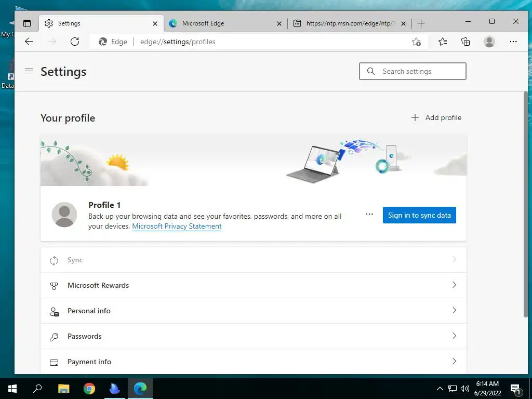The image size is (532, 399).
Task: Click the Sync arrows icon
Action: [x=54, y=261]
